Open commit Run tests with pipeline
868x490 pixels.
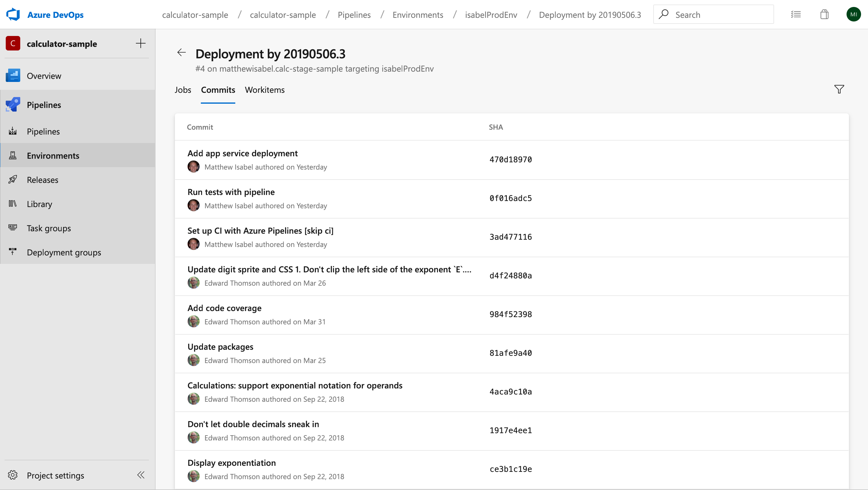pyautogui.click(x=231, y=192)
